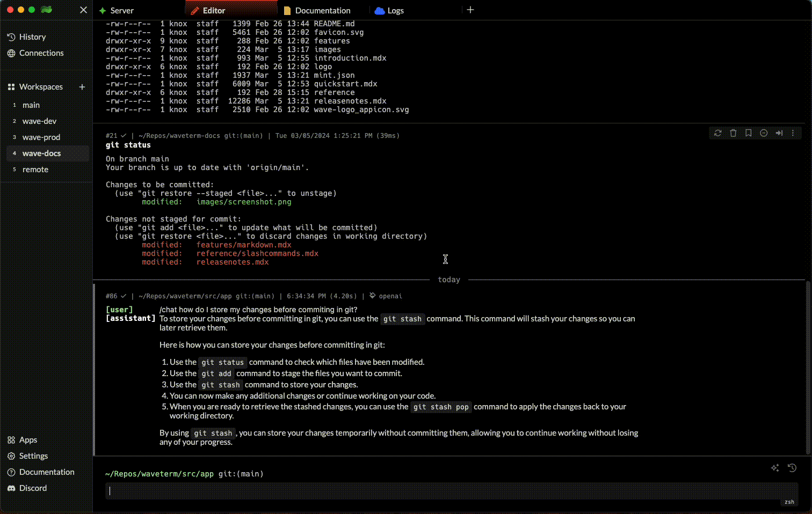Add a new workspace with plus icon

[82, 87]
